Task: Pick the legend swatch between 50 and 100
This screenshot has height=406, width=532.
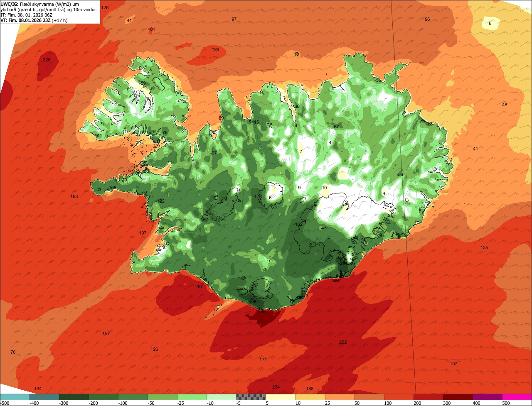Action: click(369, 397)
